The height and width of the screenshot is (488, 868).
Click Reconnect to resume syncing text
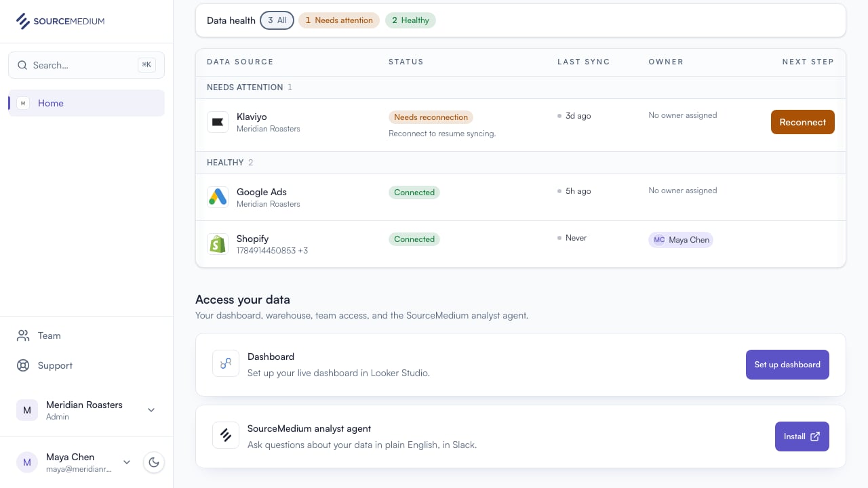442,134
